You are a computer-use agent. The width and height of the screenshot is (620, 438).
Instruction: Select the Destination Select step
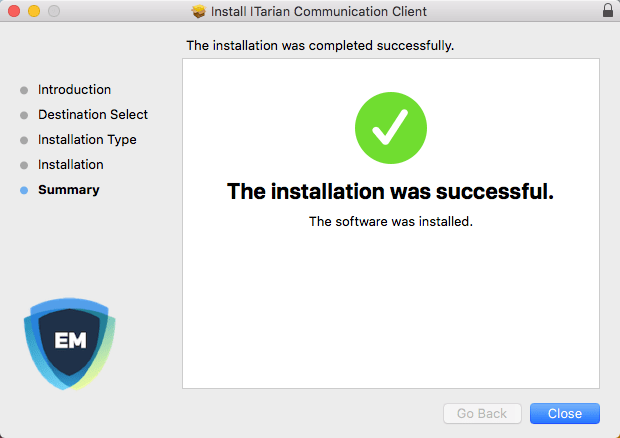pos(92,115)
